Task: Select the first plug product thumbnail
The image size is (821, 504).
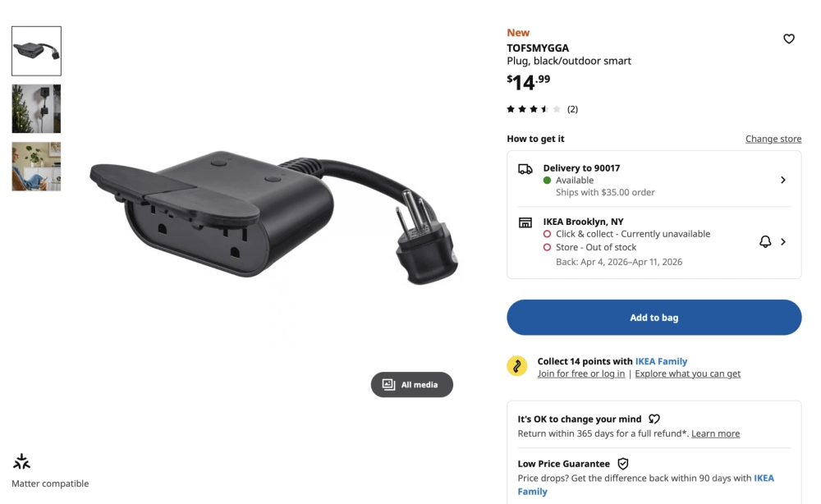Action: pos(36,51)
